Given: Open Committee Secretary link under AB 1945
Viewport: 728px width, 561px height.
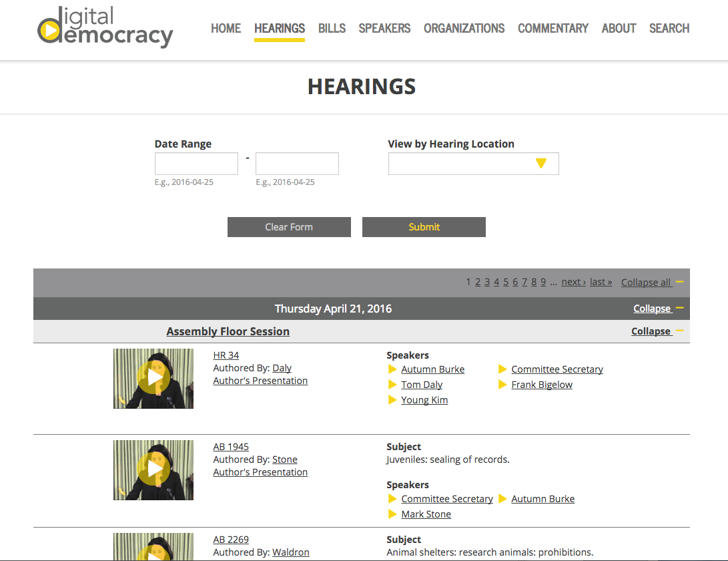Looking at the screenshot, I should pos(447,499).
